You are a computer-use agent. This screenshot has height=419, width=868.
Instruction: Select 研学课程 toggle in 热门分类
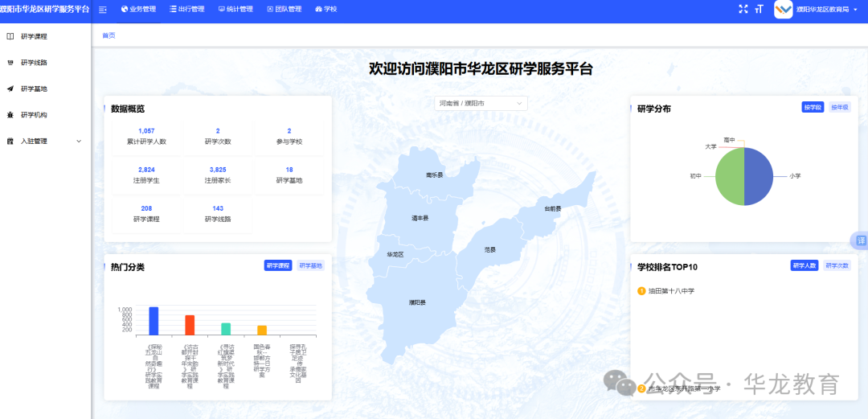click(x=278, y=265)
